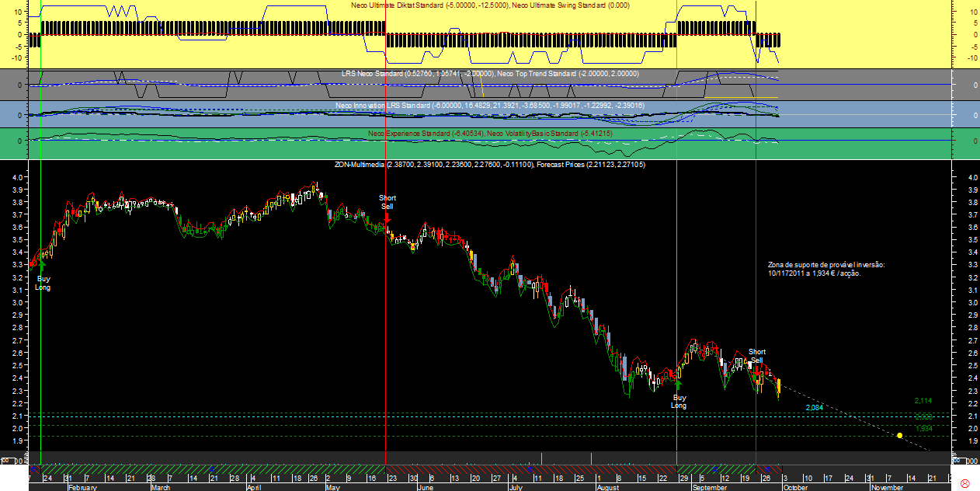Image resolution: width=980 pixels, height=491 pixels.
Task: Click the October label on the date axis
Action: pyautogui.click(x=795, y=487)
